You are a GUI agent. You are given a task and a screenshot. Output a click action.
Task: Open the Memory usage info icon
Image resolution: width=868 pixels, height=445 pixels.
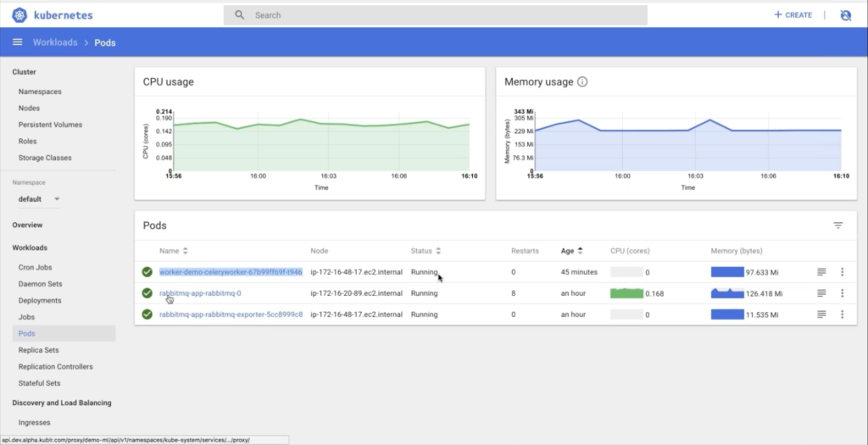(582, 82)
